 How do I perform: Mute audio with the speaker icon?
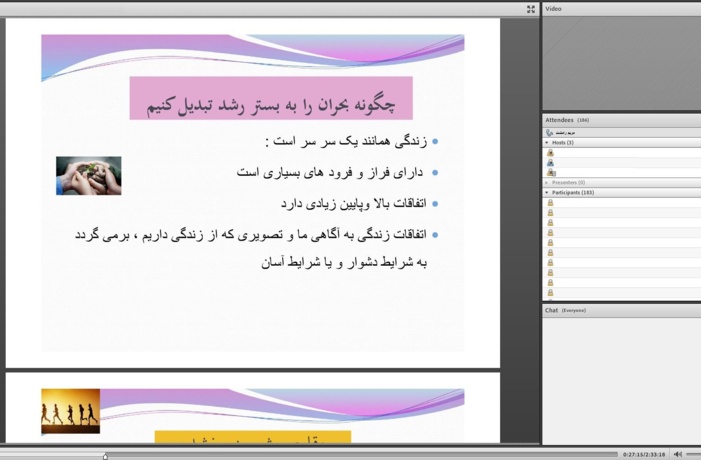pos(678,454)
